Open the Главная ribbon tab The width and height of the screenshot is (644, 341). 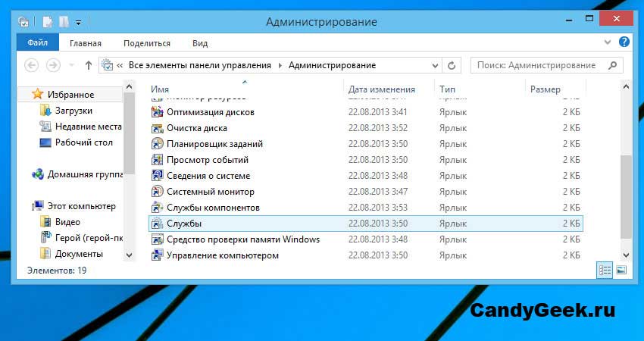[x=86, y=43]
